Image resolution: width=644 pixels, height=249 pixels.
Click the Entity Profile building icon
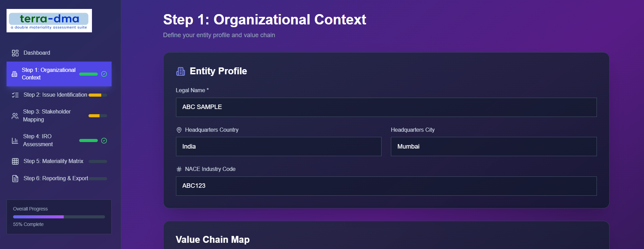[180, 71]
